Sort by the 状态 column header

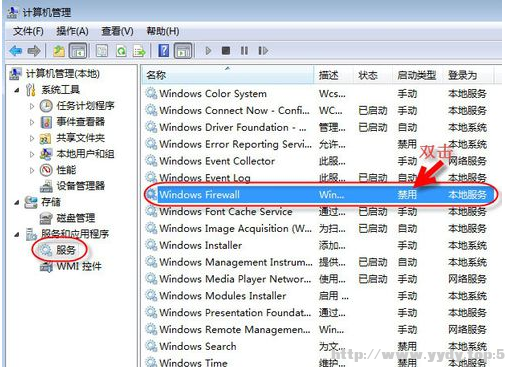pyautogui.click(x=372, y=75)
